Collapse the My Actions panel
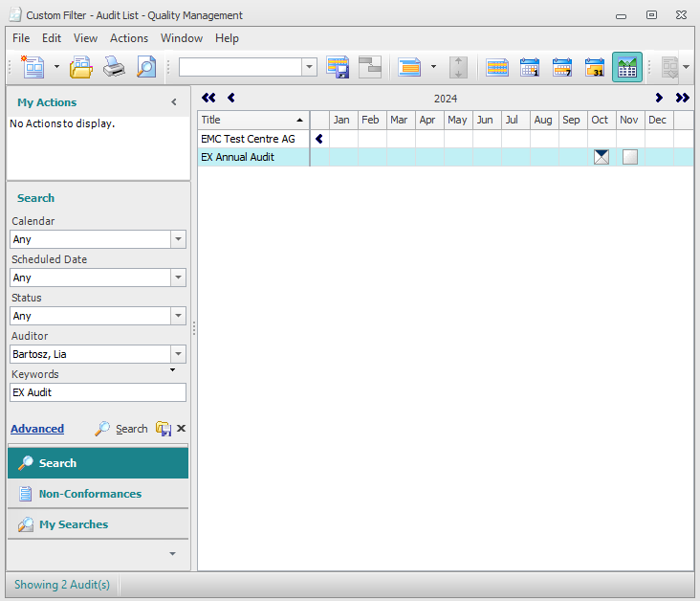The width and height of the screenshot is (700, 601). tap(174, 102)
